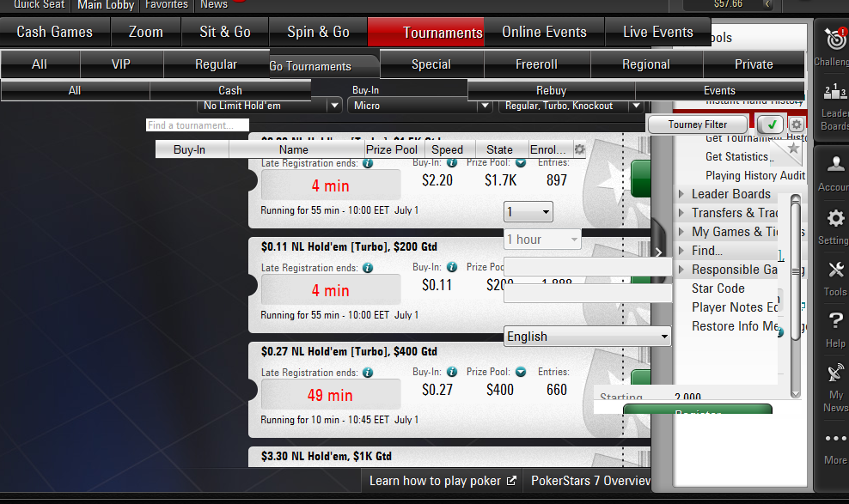Open Settings gear in right sidebar
849x504 pixels.
835,218
